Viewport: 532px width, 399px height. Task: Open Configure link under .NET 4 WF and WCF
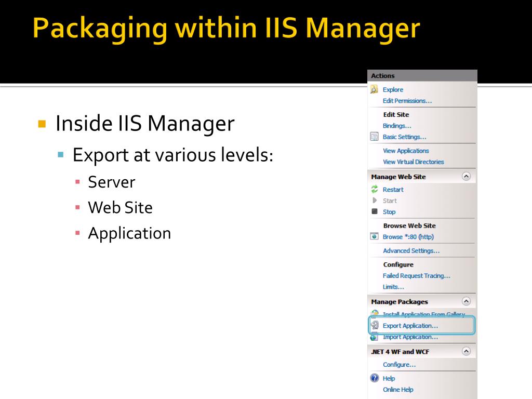pyautogui.click(x=400, y=365)
